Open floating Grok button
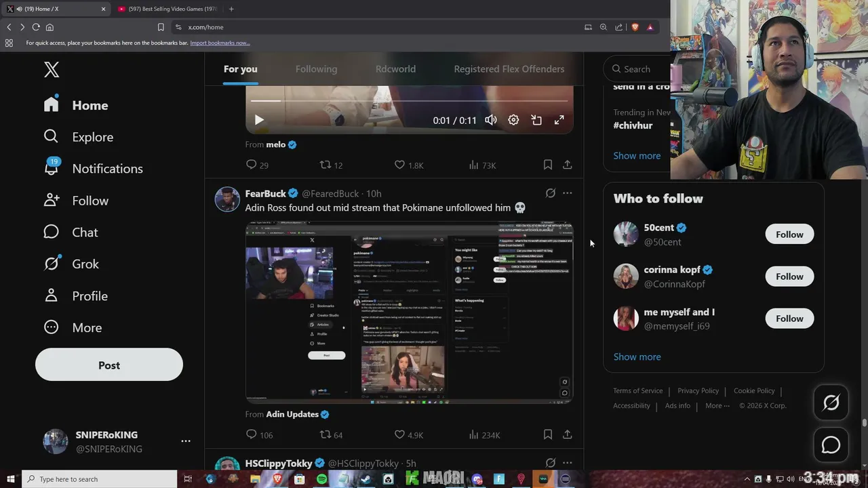 [831, 403]
